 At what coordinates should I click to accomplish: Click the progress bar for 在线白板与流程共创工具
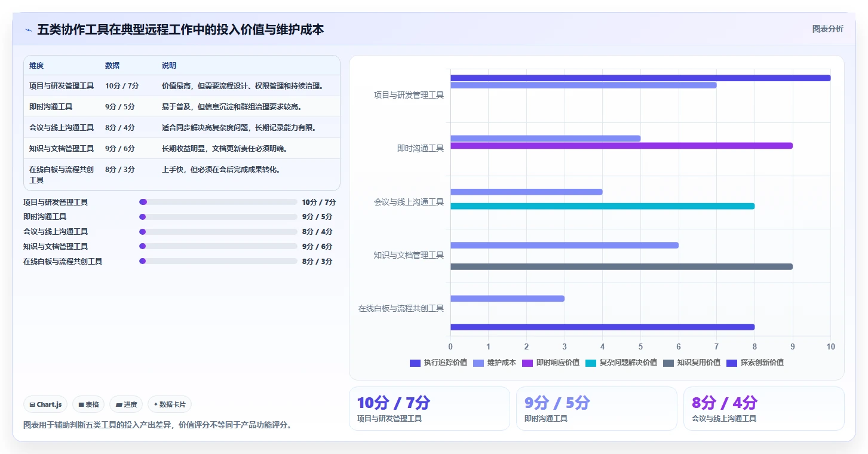(218, 261)
